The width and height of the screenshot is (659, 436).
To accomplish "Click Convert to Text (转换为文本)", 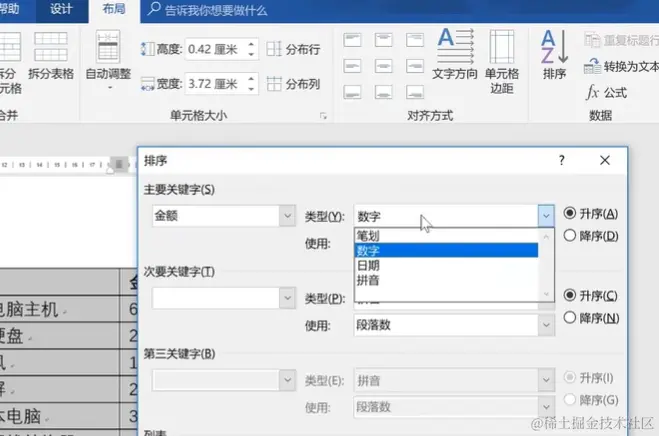I will (x=621, y=66).
